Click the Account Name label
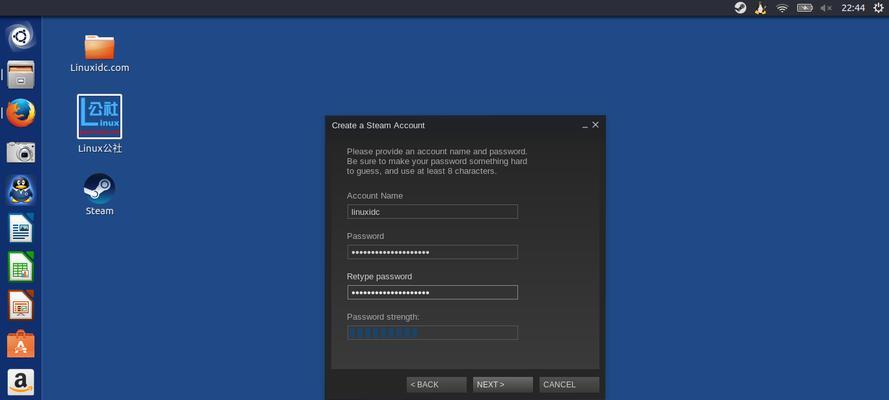This screenshot has height=400, width=889. click(375, 195)
